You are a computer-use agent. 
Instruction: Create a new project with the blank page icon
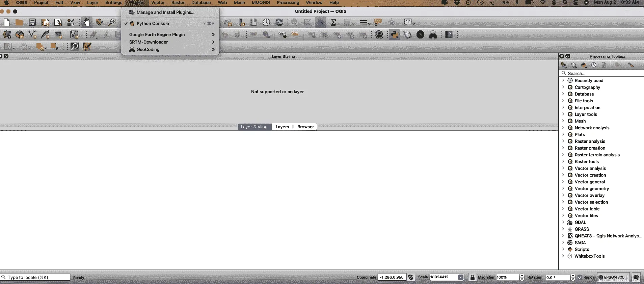click(7, 23)
